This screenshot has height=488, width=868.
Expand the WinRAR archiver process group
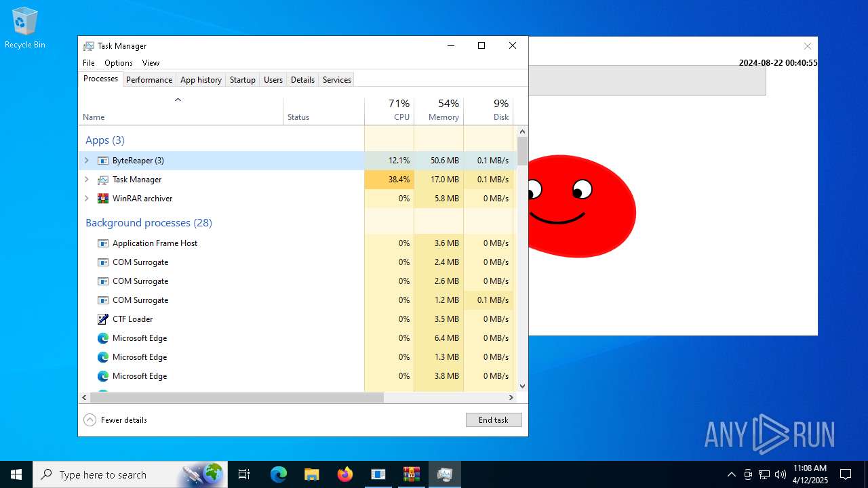click(86, 199)
